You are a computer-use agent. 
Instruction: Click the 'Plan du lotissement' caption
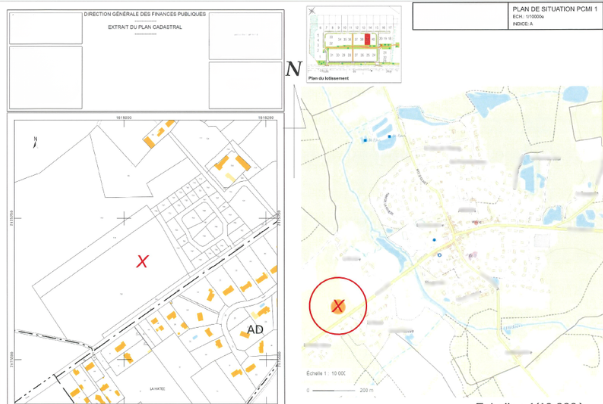click(x=328, y=78)
